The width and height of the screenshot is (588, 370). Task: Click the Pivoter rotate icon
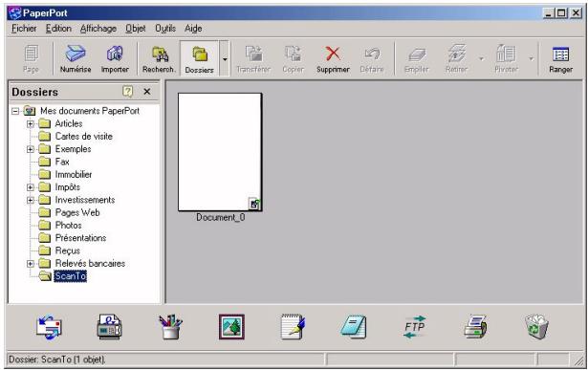506,58
